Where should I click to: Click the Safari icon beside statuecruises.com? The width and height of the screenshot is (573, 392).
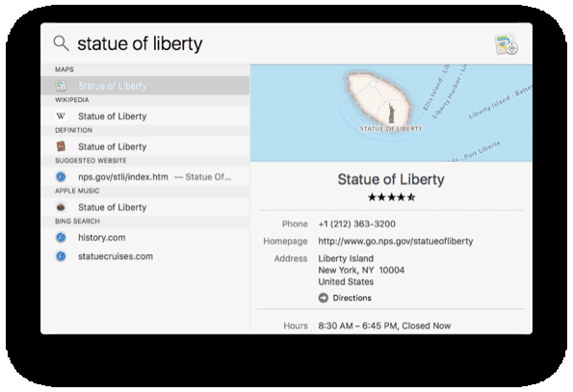click(x=61, y=256)
